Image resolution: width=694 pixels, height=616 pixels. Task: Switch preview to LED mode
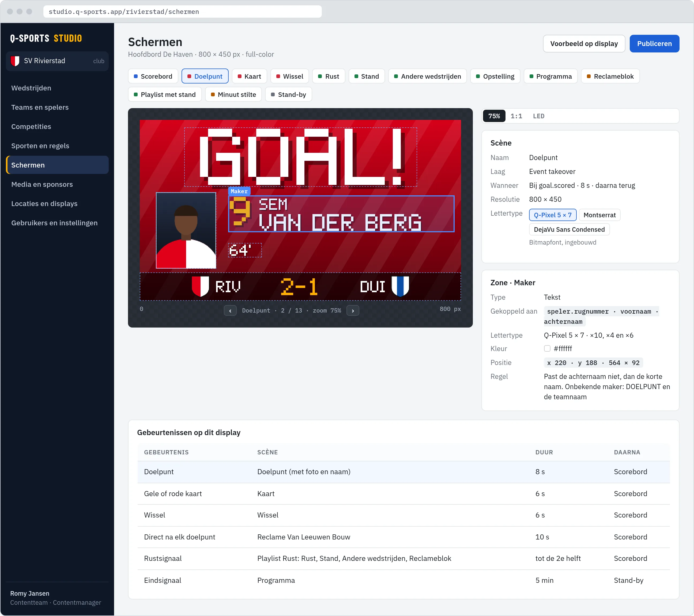pyautogui.click(x=538, y=116)
